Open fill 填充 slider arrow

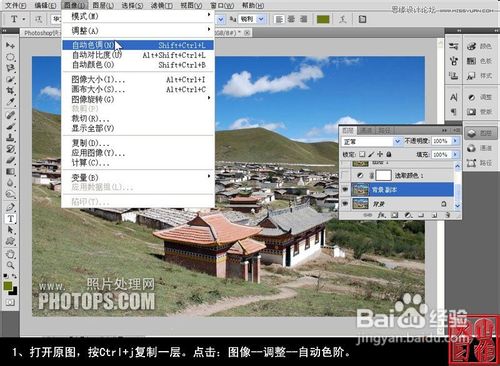click(x=455, y=154)
